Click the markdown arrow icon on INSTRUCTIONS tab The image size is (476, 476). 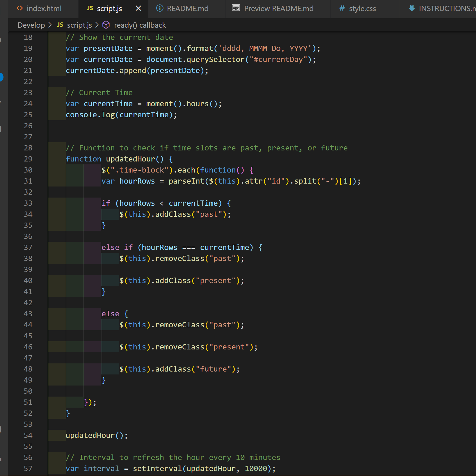click(x=412, y=8)
